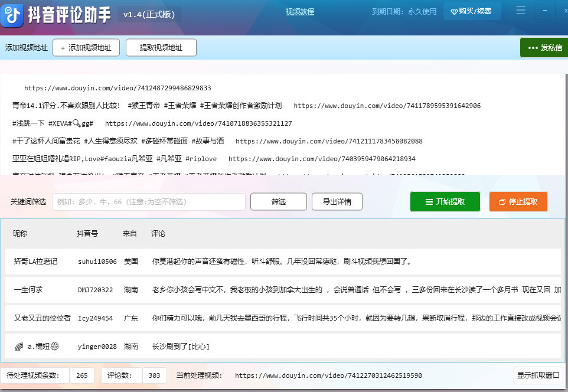Click the 评论 column header

(x=158, y=234)
